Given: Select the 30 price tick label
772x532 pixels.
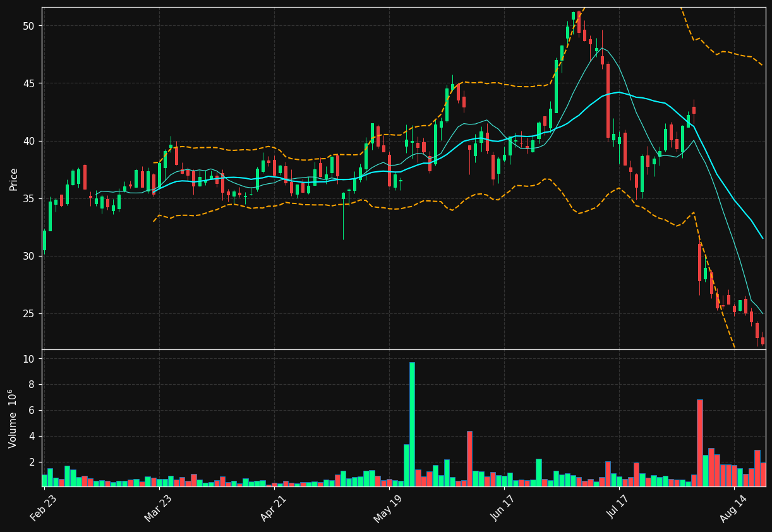Looking at the screenshot, I should point(30,256).
